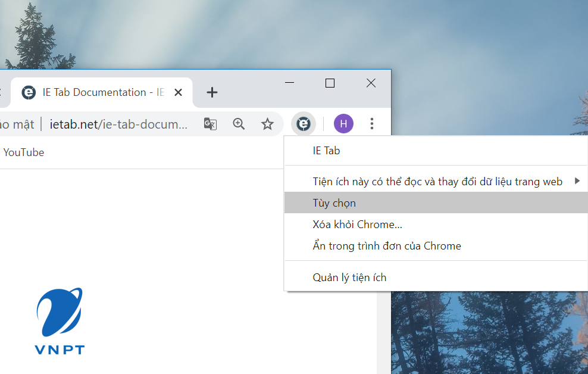Focus the ietab.net address bar URL
This screenshot has width=588, height=374.
click(x=118, y=124)
